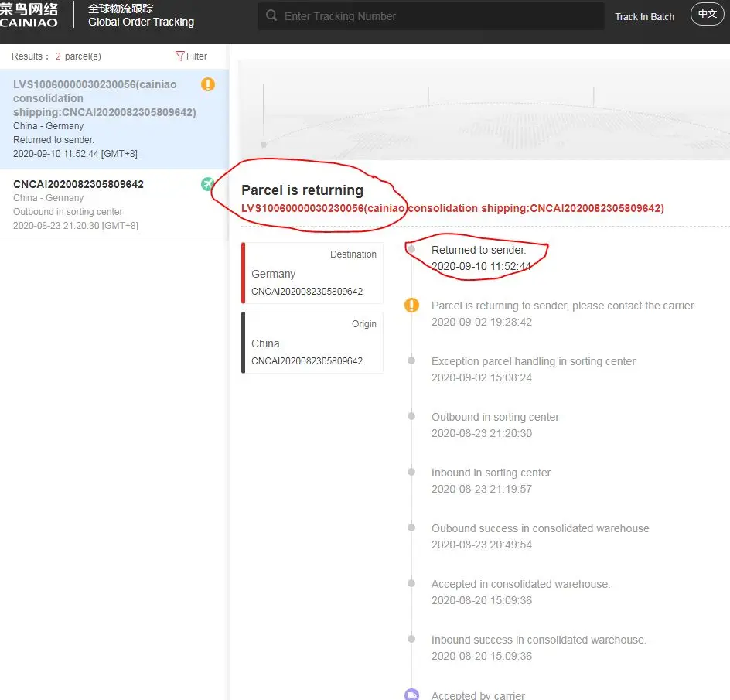
Task: Click the orange alert icon in the timeline
Action: [x=411, y=306]
